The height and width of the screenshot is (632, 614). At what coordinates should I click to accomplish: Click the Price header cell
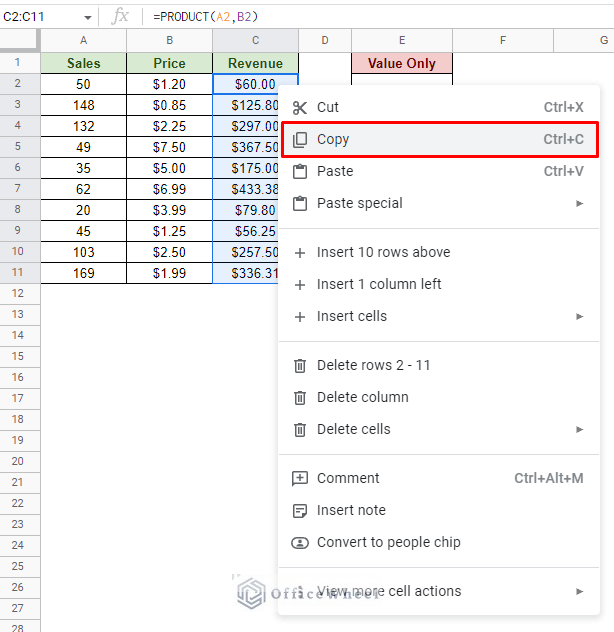(x=169, y=63)
